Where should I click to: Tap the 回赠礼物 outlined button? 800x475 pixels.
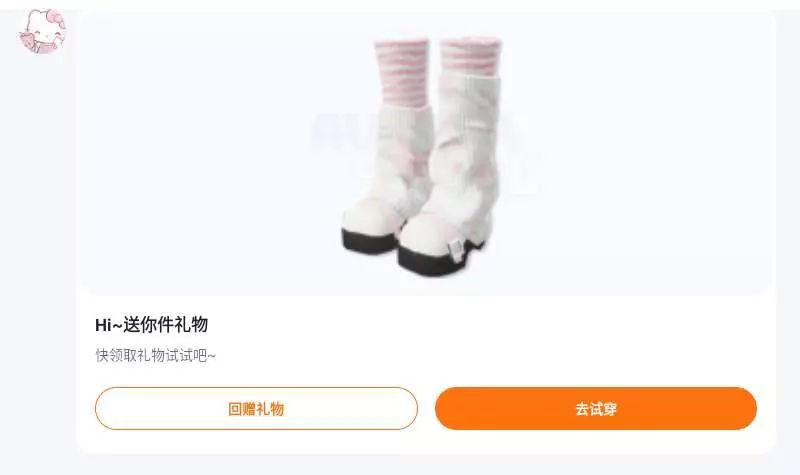pyautogui.click(x=256, y=409)
